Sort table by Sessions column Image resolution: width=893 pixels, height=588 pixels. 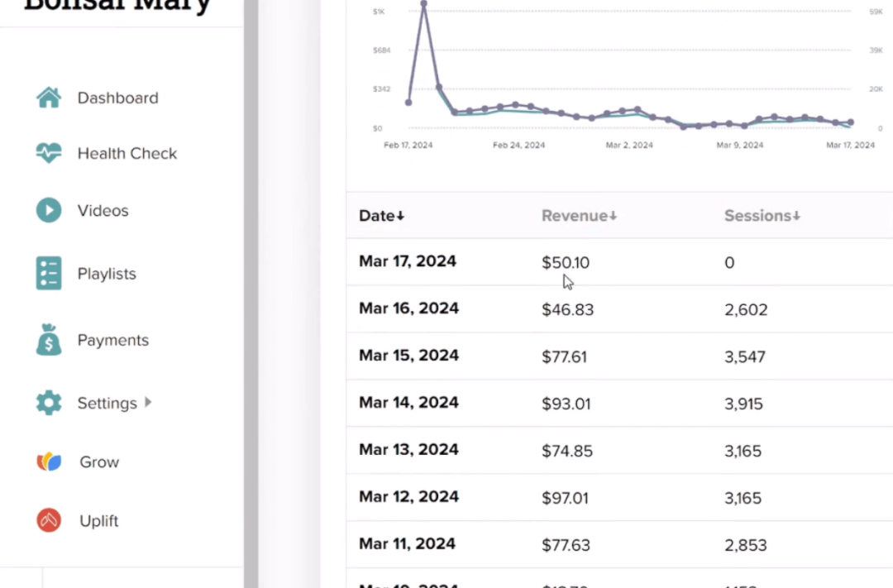[762, 216]
